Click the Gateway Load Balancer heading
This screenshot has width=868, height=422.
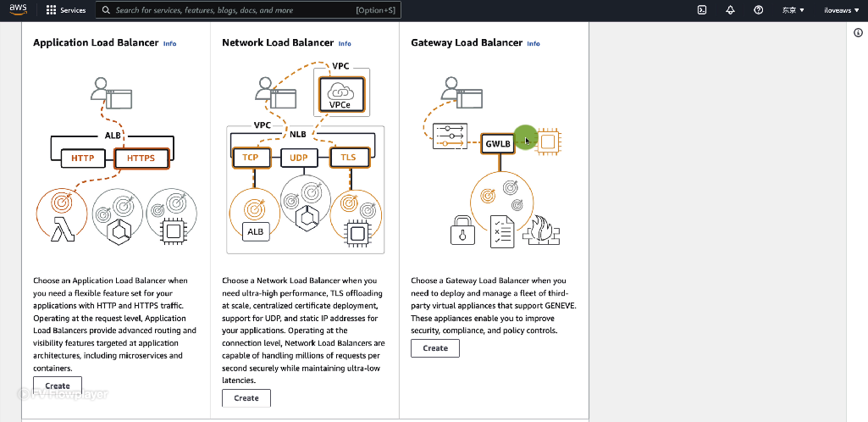pyautogui.click(x=467, y=42)
